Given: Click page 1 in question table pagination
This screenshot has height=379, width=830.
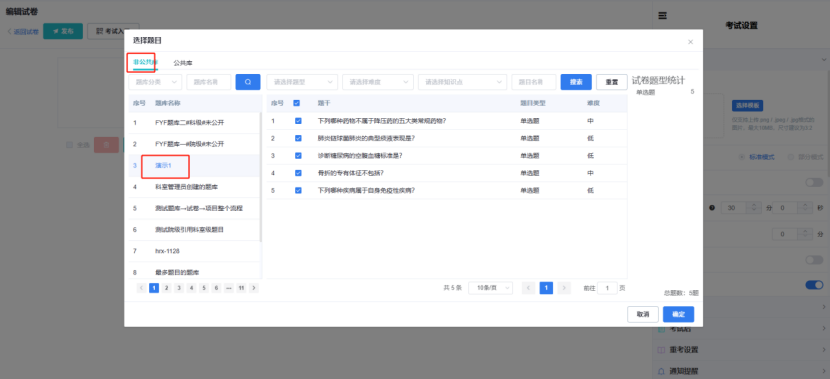Looking at the screenshot, I should 546,288.
